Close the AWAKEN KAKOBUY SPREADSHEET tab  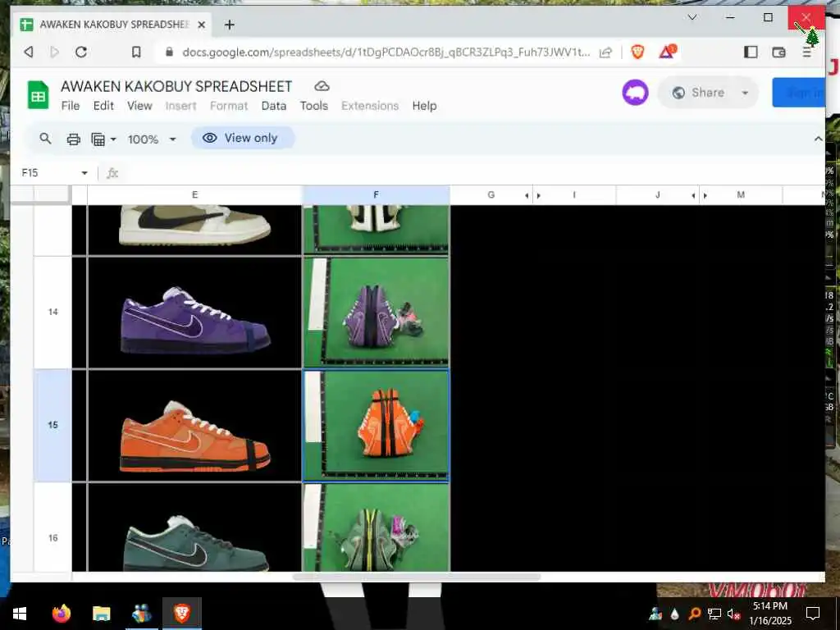point(202,25)
